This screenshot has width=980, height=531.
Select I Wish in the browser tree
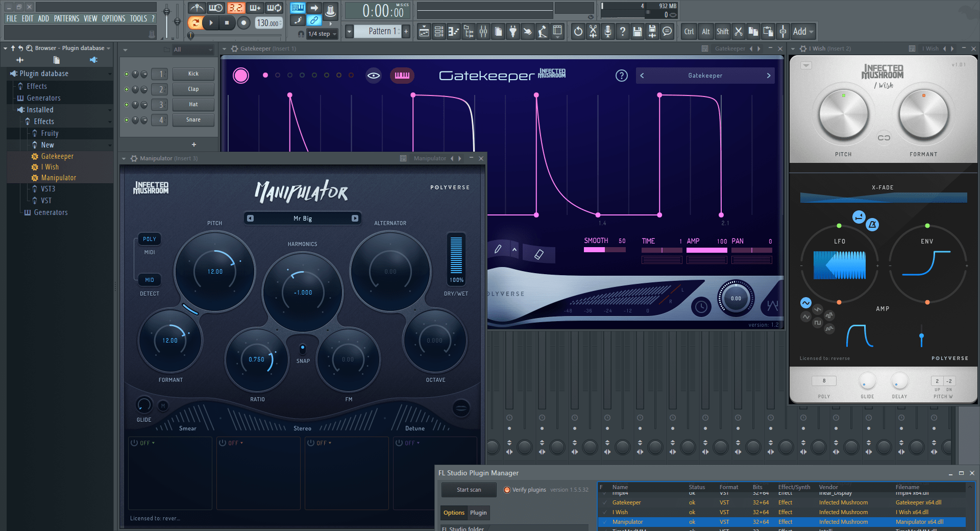pos(50,167)
